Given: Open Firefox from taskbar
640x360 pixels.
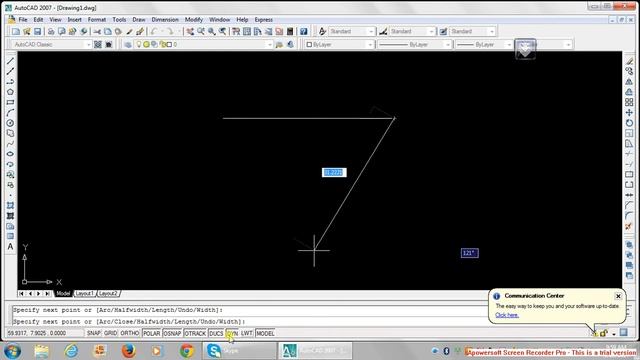Looking at the screenshot, I should [129, 351].
